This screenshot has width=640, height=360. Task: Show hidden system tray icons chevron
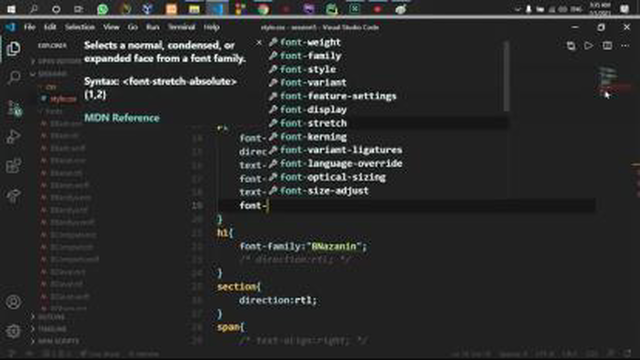point(517,9)
